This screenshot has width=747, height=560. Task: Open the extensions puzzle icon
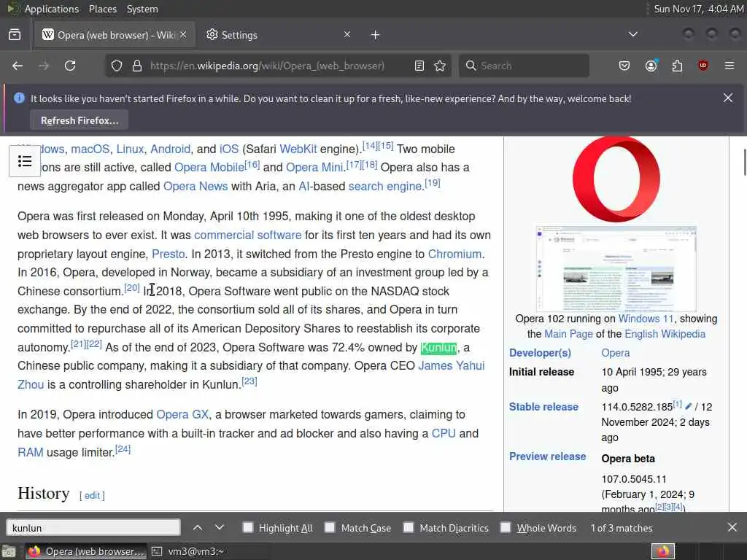pos(678,66)
